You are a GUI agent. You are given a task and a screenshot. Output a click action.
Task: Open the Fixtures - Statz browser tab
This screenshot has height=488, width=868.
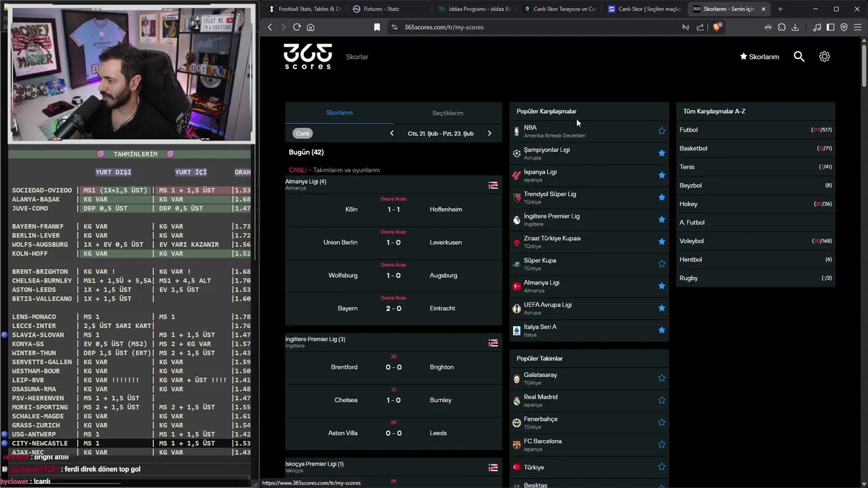[x=389, y=9]
